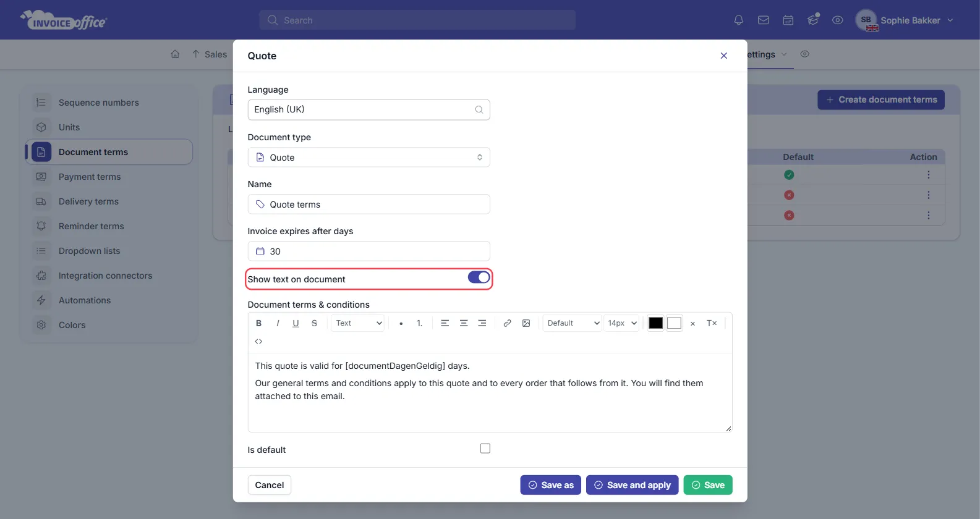
Task: Apply strikethrough formatting in editor
Action: coord(314,323)
